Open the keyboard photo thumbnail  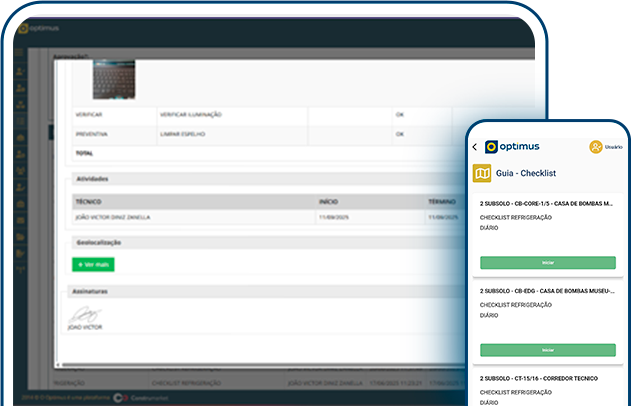coord(114,80)
